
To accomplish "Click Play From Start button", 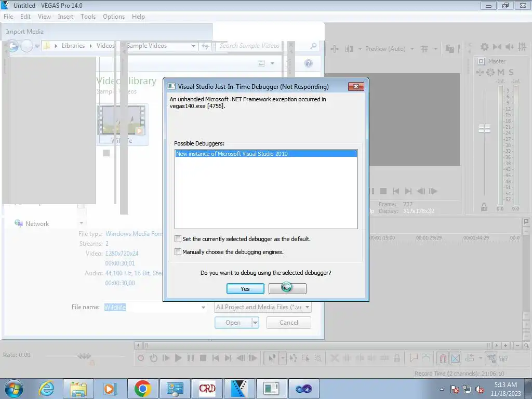I will pyautogui.click(x=166, y=358).
